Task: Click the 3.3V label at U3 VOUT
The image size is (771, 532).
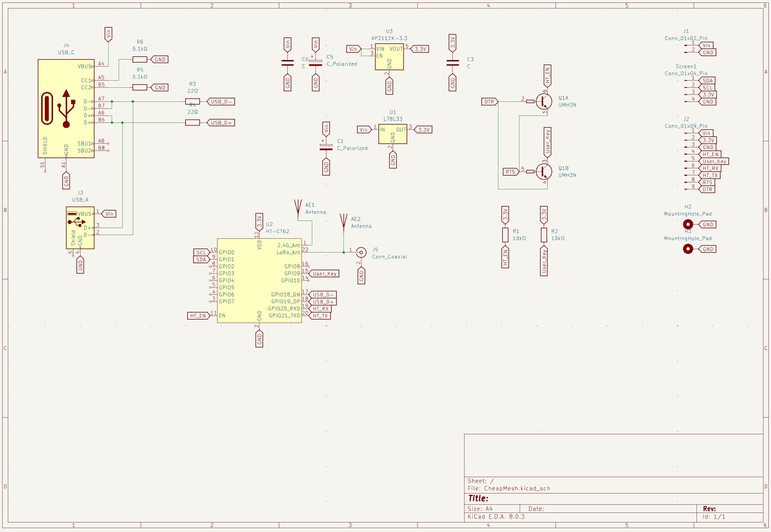Action: pos(420,49)
